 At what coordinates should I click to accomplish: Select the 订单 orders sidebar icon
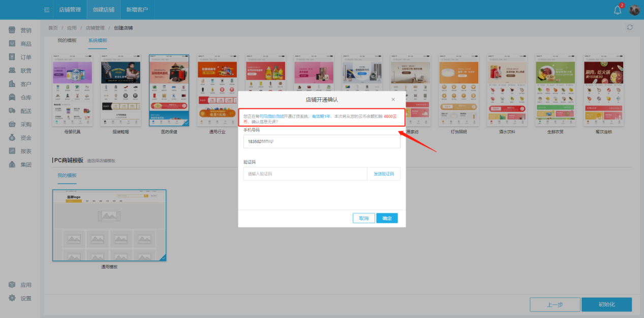(12, 57)
